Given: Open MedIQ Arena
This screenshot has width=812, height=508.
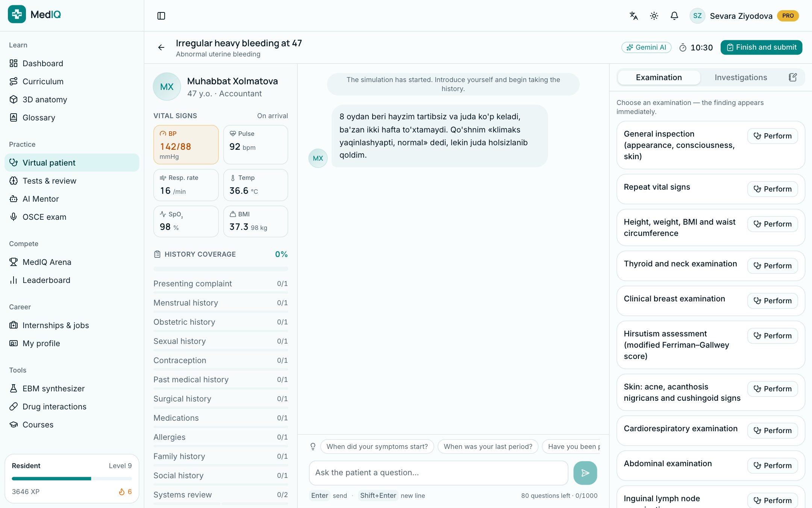Looking at the screenshot, I should [x=72, y=262].
